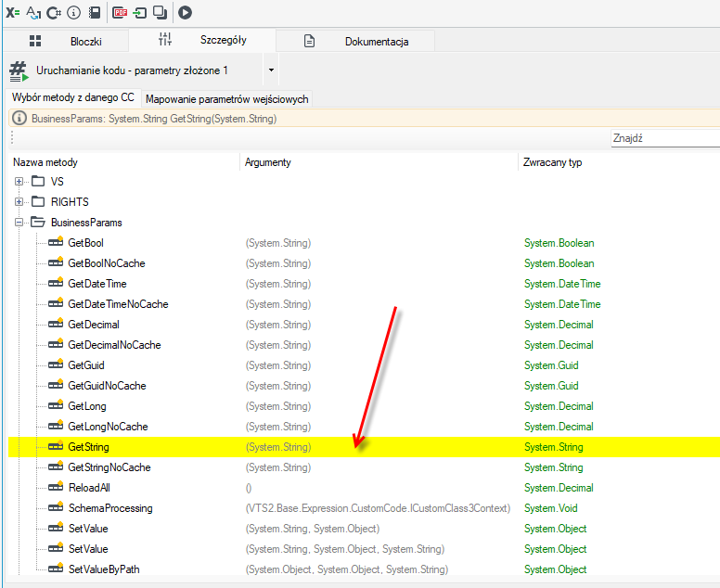Open 'Mapowanie parametrów wejściowych' tab
Image resolution: width=720 pixels, height=588 pixels.
click(226, 99)
